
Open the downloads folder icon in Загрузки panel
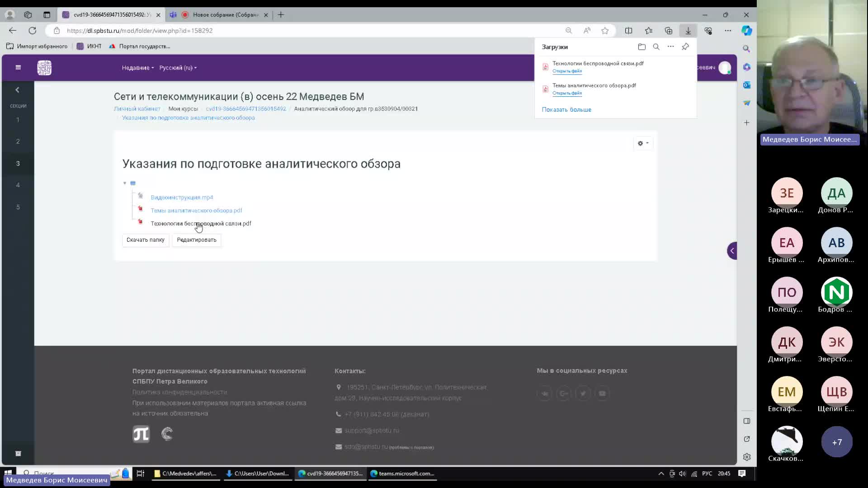[642, 47]
